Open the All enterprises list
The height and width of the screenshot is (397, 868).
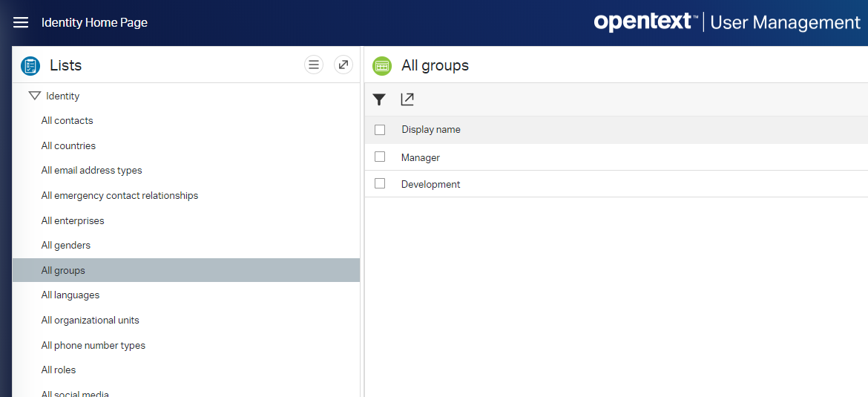click(73, 221)
